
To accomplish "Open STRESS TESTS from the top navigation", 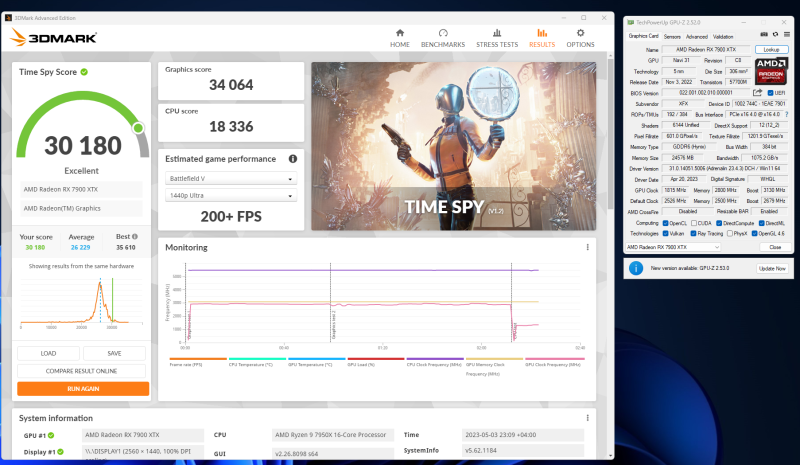I will click(496, 38).
